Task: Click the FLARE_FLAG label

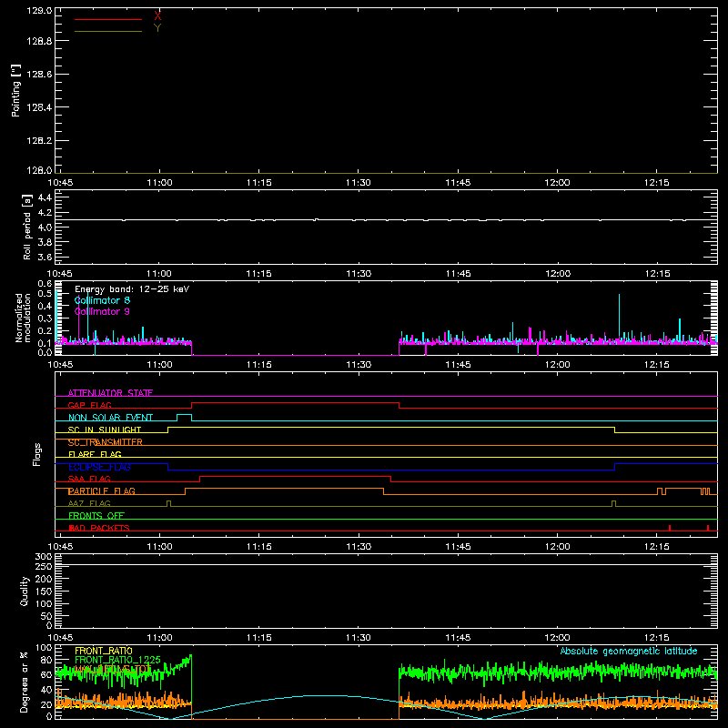Action: point(95,454)
